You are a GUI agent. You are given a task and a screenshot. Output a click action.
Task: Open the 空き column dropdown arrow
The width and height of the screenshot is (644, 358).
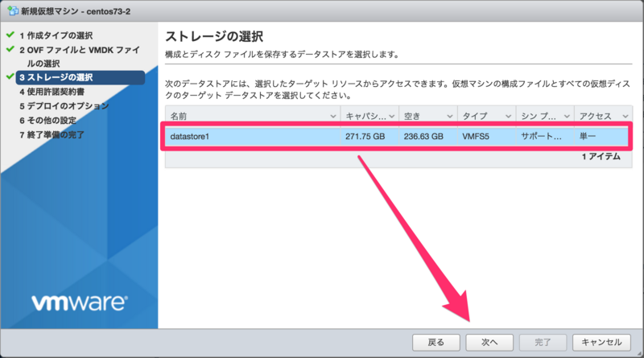coord(450,117)
